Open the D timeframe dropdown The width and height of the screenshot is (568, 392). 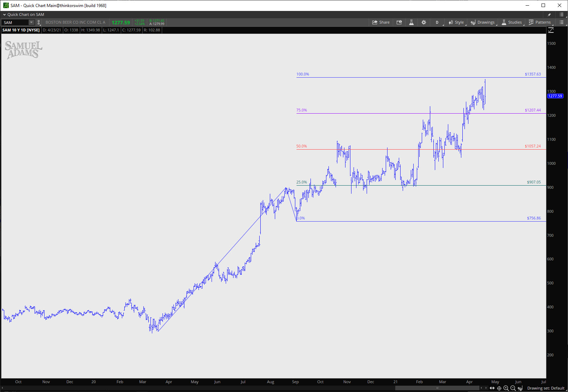(437, 22)
